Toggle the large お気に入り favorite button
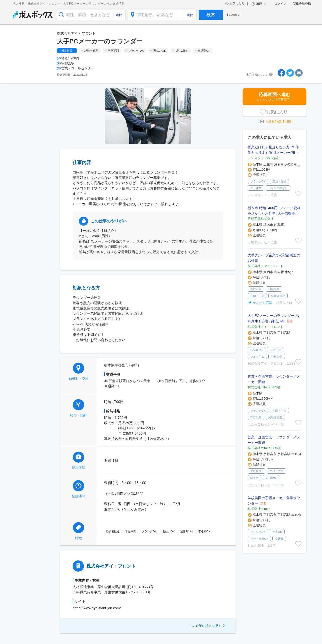The width and height of the screenshot is (322, 644). click(x=274, y=112)
